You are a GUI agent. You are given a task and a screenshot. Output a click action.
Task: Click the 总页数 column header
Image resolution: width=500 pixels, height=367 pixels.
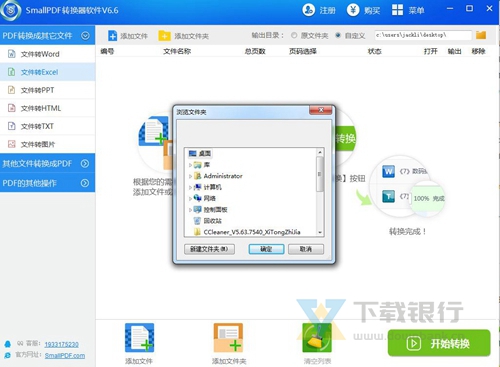pos(255,51)
